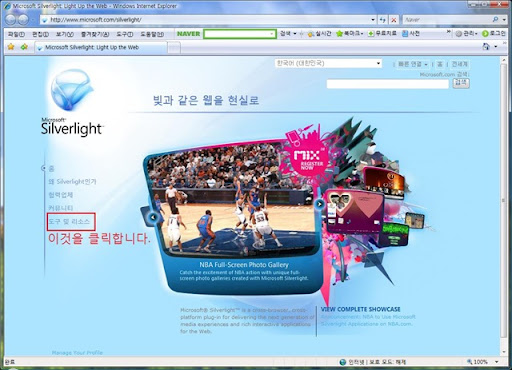Click Add to Favorites green plus star
This screenshot has width=512, height=370.
tap(24, 47)
